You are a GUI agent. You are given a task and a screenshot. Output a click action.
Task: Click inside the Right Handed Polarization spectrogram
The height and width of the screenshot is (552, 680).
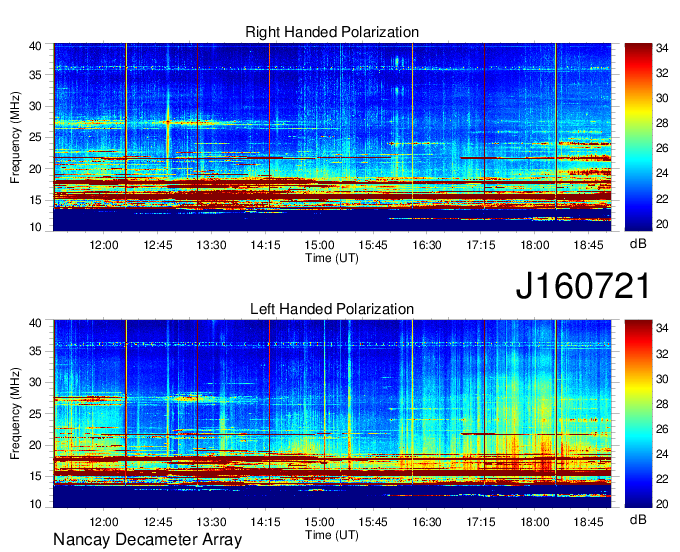[332, 137]
